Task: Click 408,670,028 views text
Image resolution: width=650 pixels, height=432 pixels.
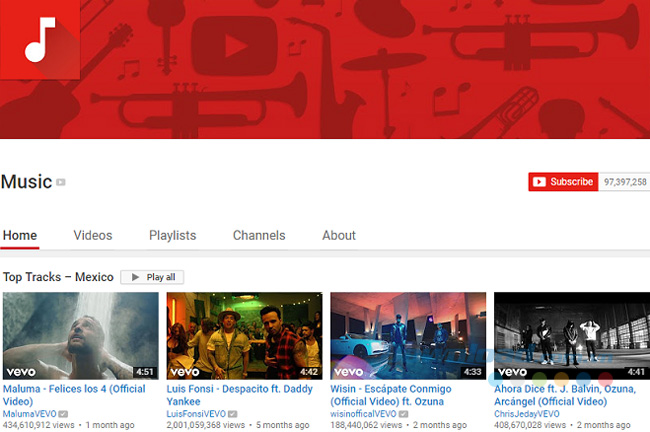Action: point(530,425)
